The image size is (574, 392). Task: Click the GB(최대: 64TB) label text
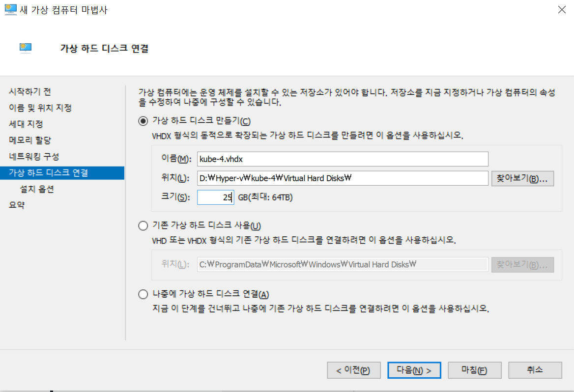(x=265, y=197)
